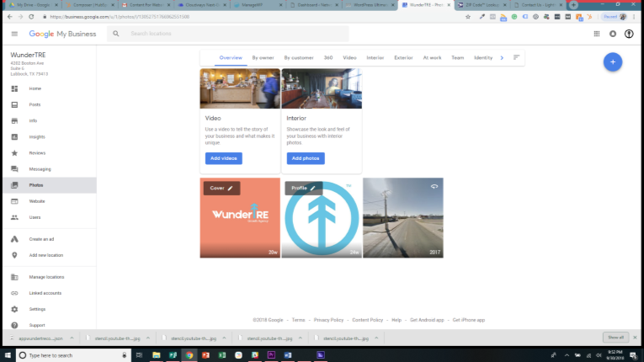Screen dimensions: 644x362
Task: Expand options for third stencil.youtube jpg download
Action: tap(301, 338)
